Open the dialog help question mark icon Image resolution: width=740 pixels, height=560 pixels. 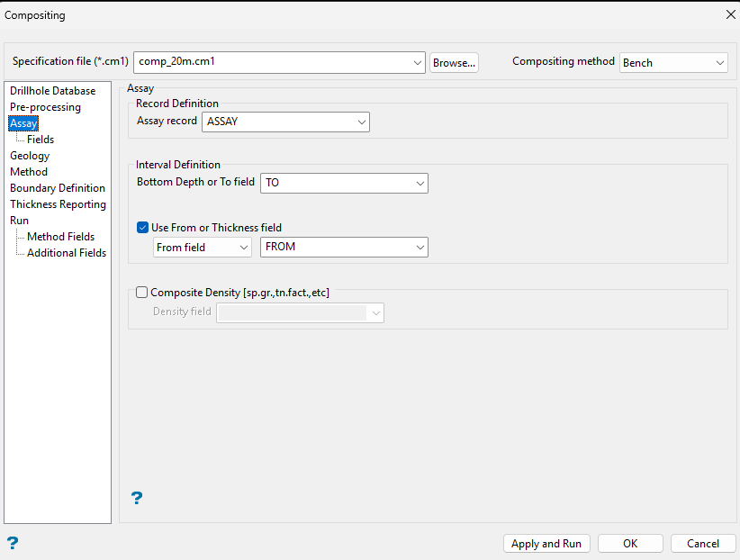13,543
